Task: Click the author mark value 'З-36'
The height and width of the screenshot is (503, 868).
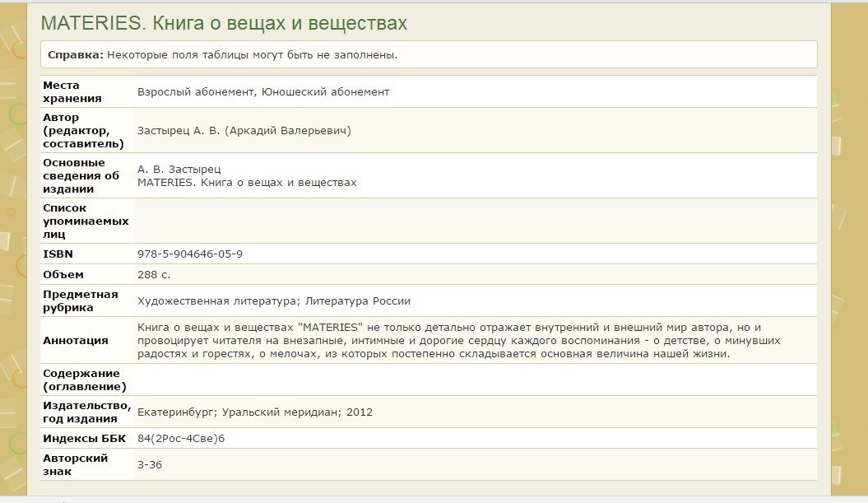Action: (x=150, y=464)
